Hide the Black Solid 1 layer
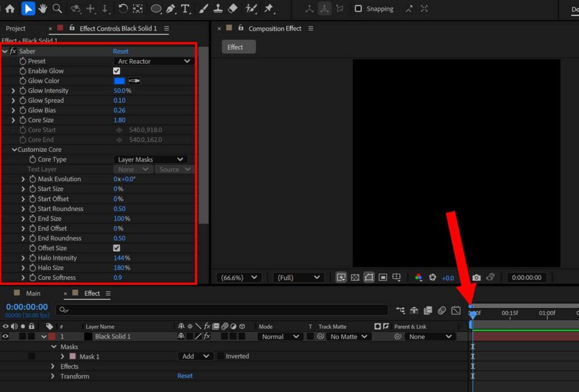 coord(5,336)
